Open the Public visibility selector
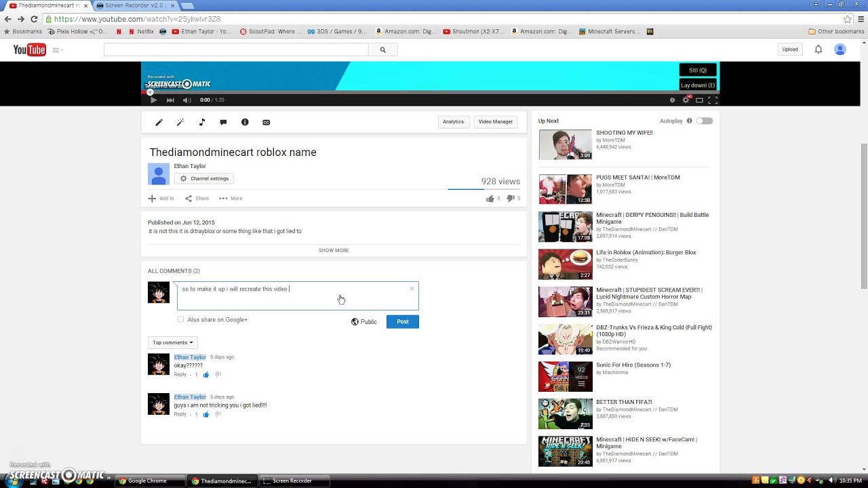 coord(363,322)
